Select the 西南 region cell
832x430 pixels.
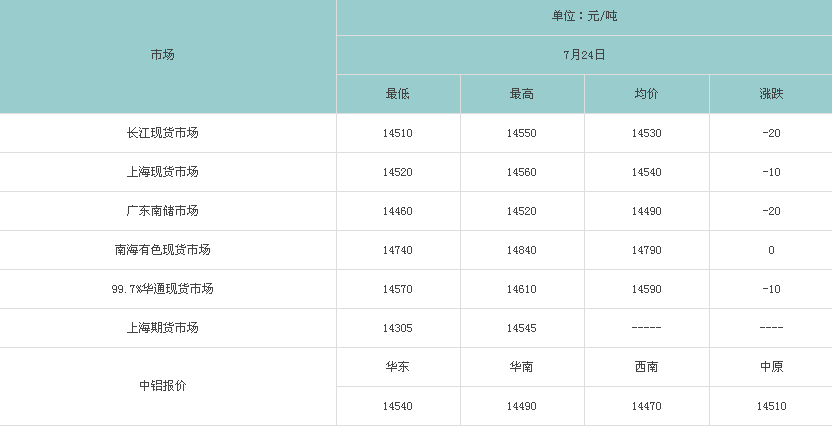click(x=646, y=367)
